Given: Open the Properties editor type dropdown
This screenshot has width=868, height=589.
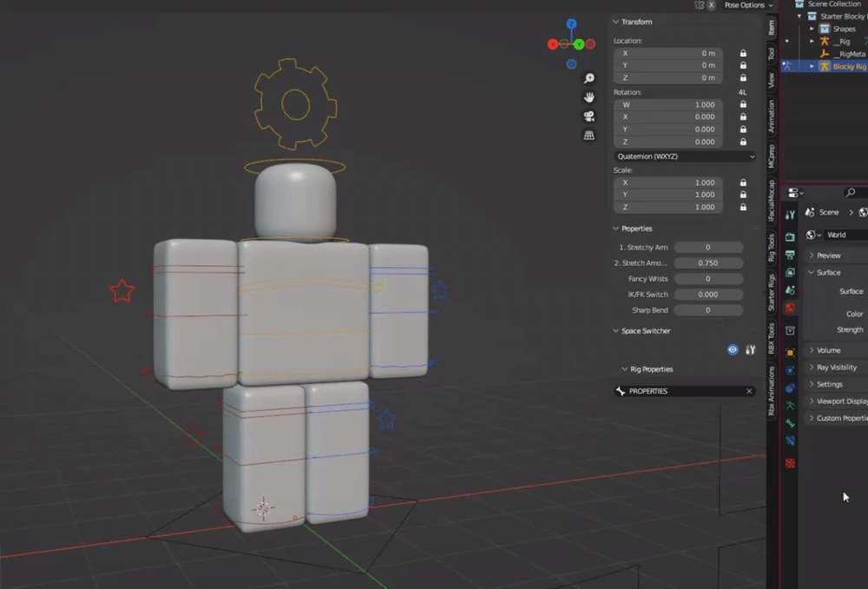Looking at the screenshot, I should [795, 193].
